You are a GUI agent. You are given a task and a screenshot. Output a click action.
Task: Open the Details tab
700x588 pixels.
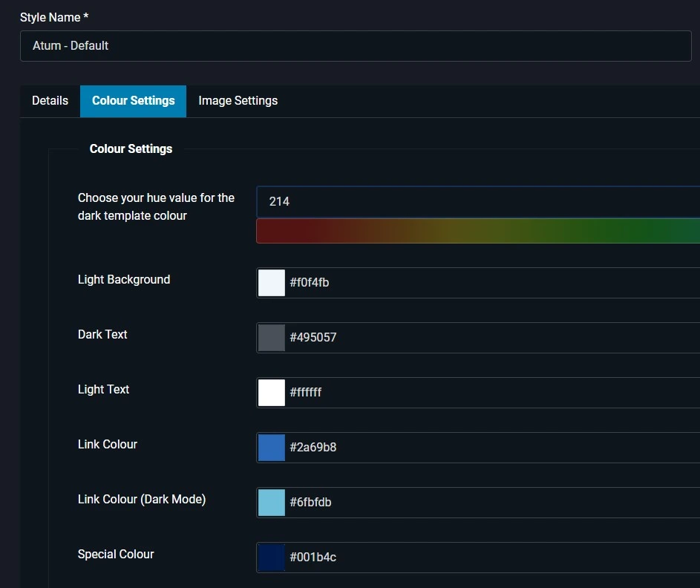(x=50, y=101)
